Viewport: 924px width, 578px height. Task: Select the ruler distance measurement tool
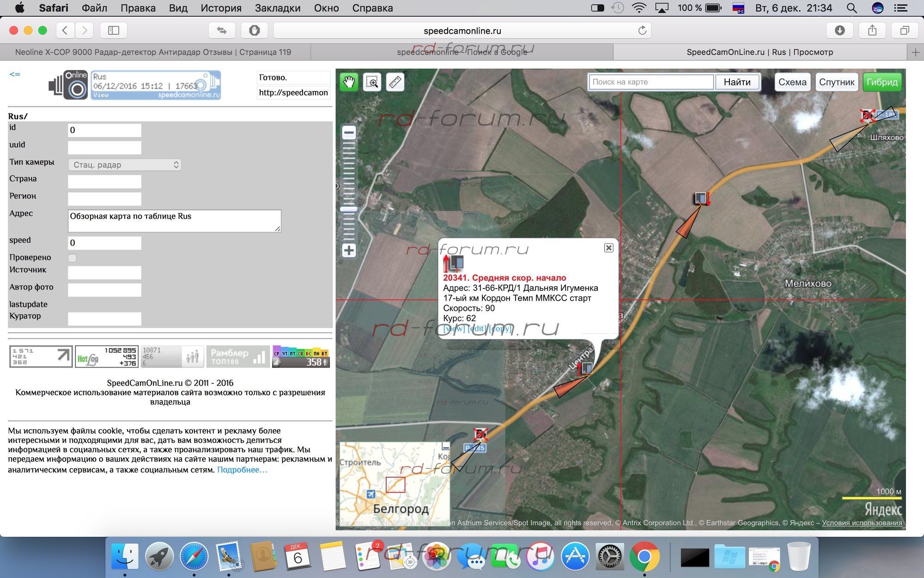pos(395,82)
